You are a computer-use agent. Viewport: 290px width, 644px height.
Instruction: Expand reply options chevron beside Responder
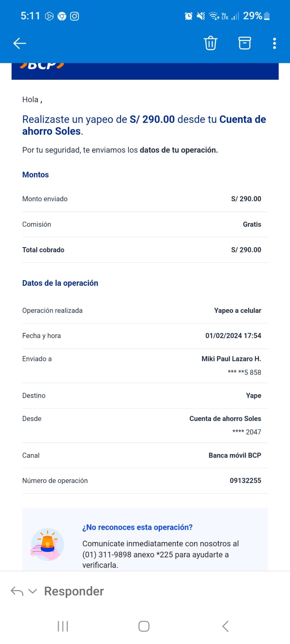point(33,591)
